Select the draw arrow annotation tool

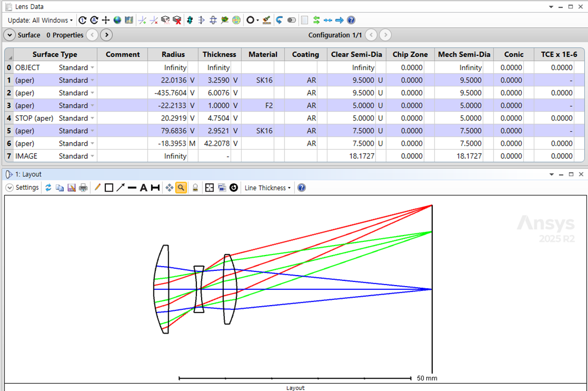coord(121,188)
